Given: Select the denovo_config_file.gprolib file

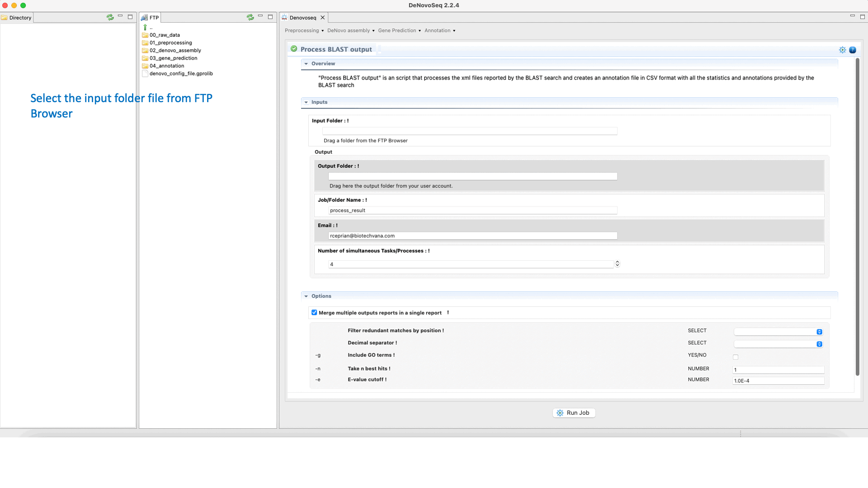Looking at the screenshot, I should [x=181, y=74].
